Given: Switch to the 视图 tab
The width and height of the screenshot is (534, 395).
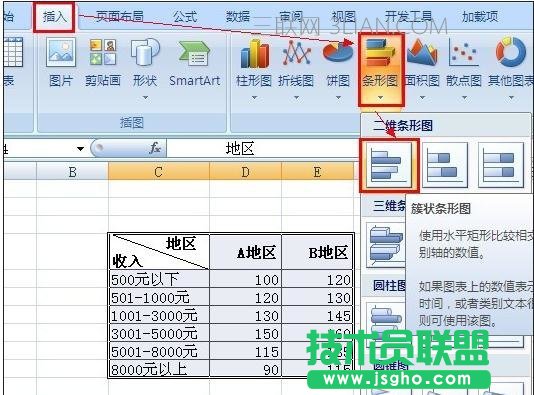Looking at the screenshot, I should click(x=343, y=16).
